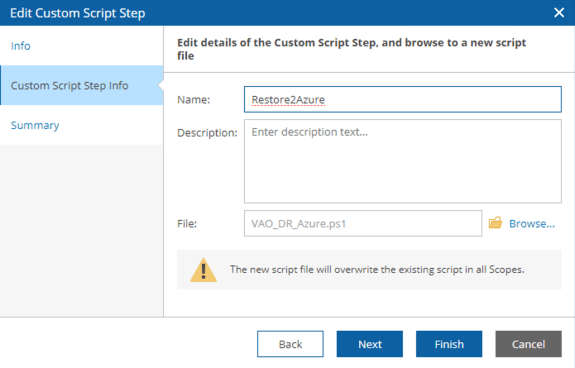575x368 pixels.
Task: Focus the Description text area
Action: tap(403, 161)
